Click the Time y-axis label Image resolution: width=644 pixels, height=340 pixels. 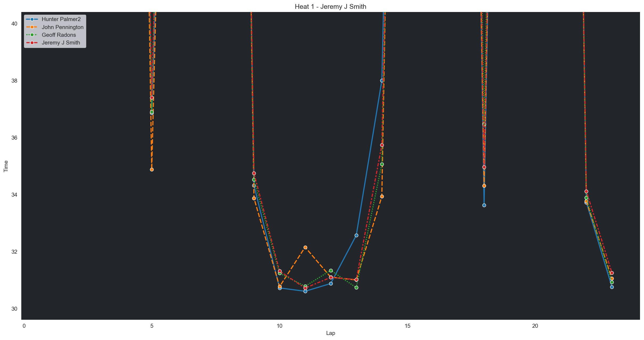tap(6, 166)
